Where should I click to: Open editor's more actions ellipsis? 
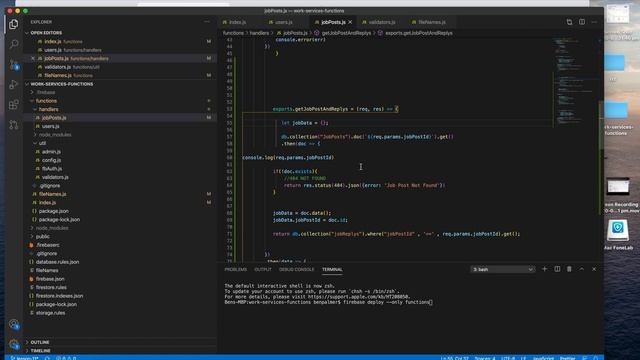[x=594, y=22]
